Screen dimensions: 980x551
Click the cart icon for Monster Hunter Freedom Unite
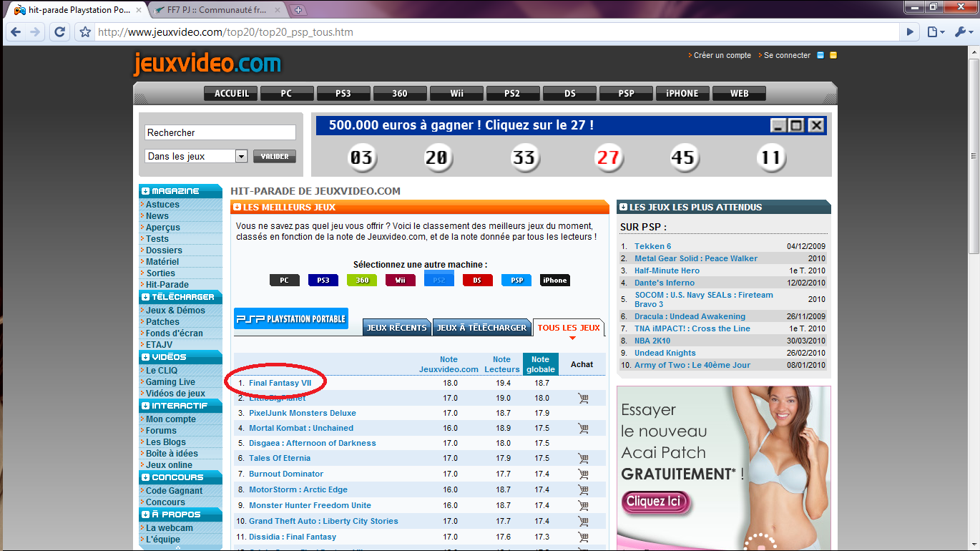coord(583,506)
